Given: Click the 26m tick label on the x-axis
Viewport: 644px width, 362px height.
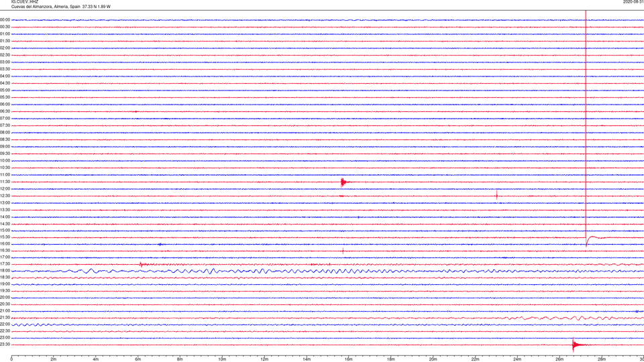Looking at the screenshot, I should tap(559, 359).
